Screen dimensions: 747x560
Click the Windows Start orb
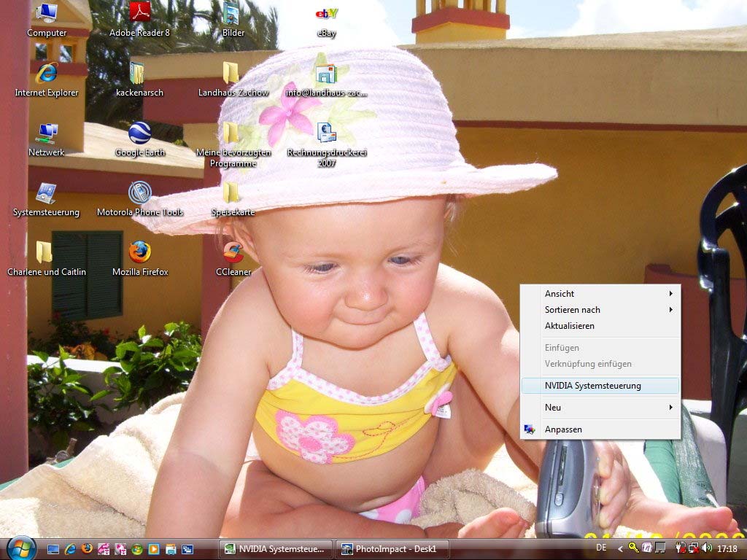[20, 548]
